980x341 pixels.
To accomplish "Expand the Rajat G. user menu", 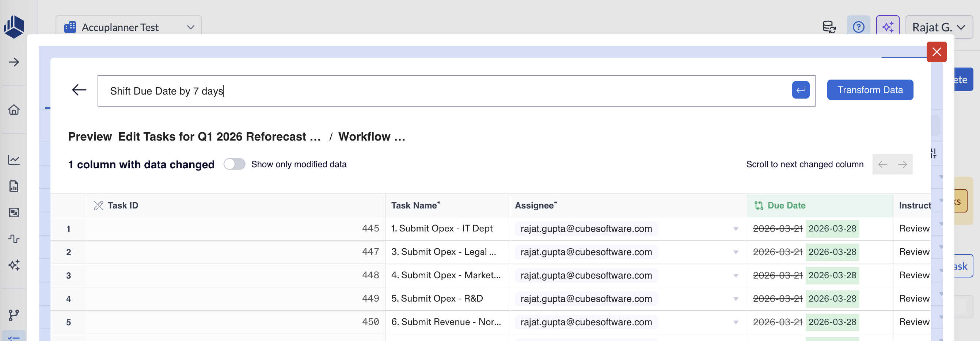I will 939,27.
